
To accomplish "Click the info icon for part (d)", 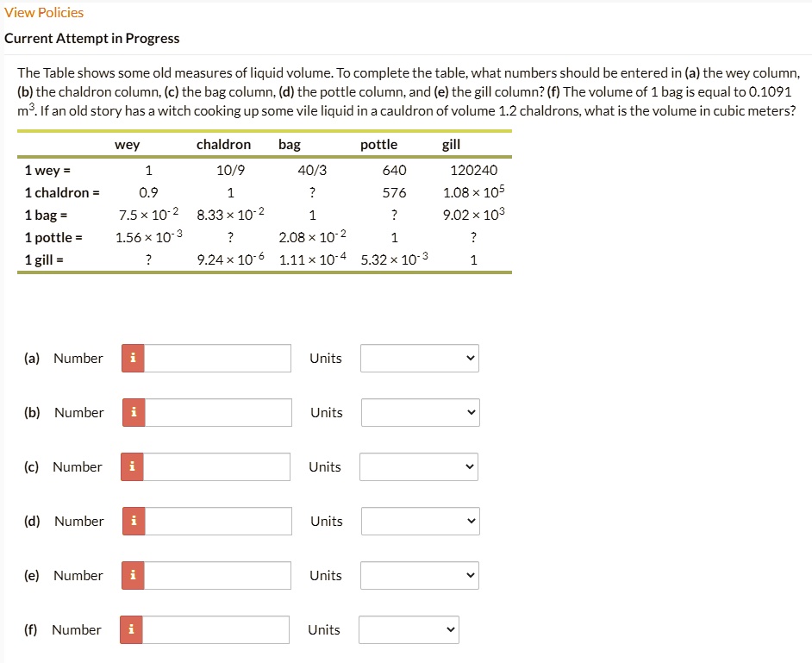I will (133, 521).
